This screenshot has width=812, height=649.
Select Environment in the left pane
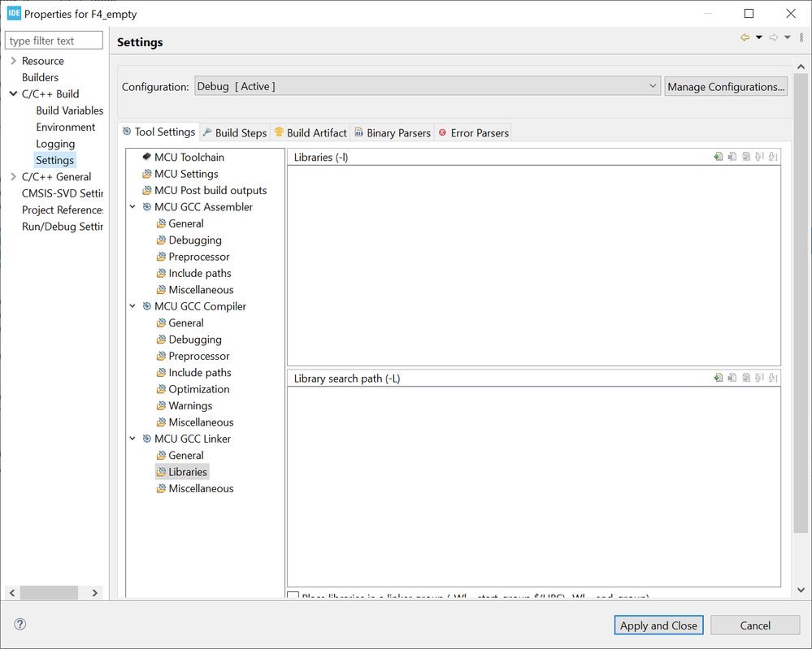pyautogui.click(x=65, y=128)
